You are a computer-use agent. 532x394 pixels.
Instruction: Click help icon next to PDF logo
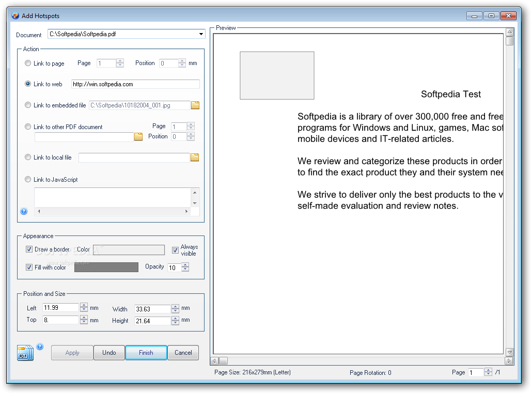40,346
